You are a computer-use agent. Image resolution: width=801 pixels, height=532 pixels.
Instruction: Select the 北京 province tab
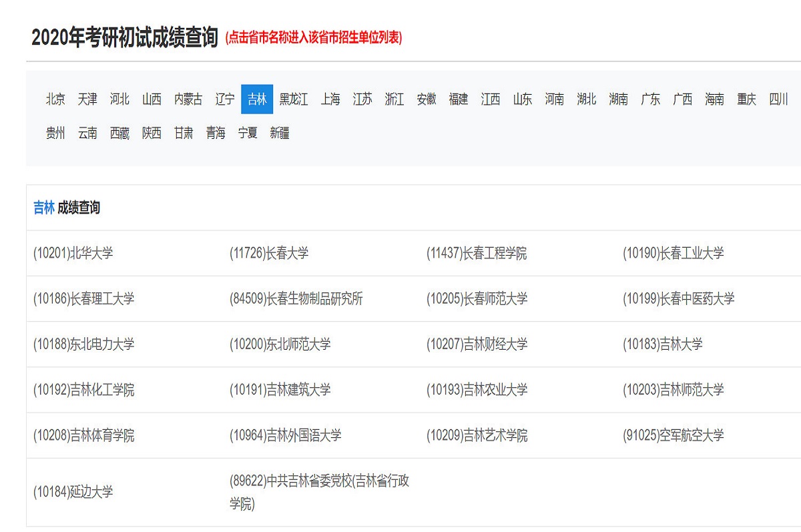[56, 99]
